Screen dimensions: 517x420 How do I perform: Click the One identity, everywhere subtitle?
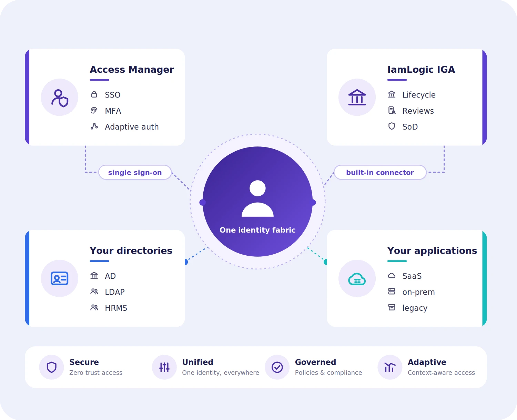tap(221, 372)
